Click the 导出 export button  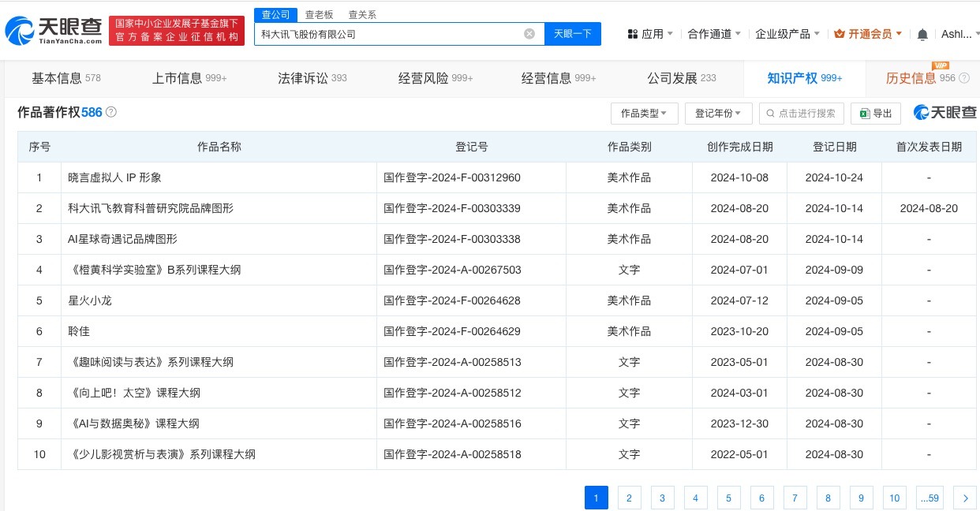pyautogui.click(x=876, y=114)
